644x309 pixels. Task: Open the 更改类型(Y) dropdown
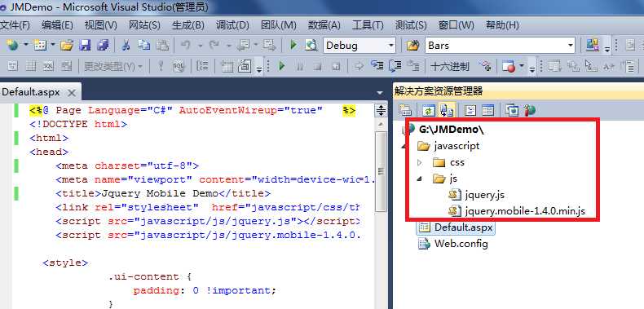coord(113,66)
